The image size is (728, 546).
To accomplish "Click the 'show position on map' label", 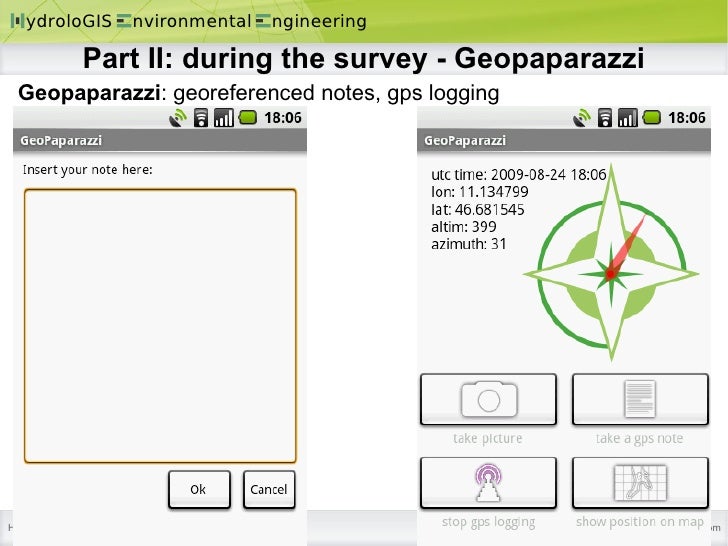I will click(x=640, y=522).
